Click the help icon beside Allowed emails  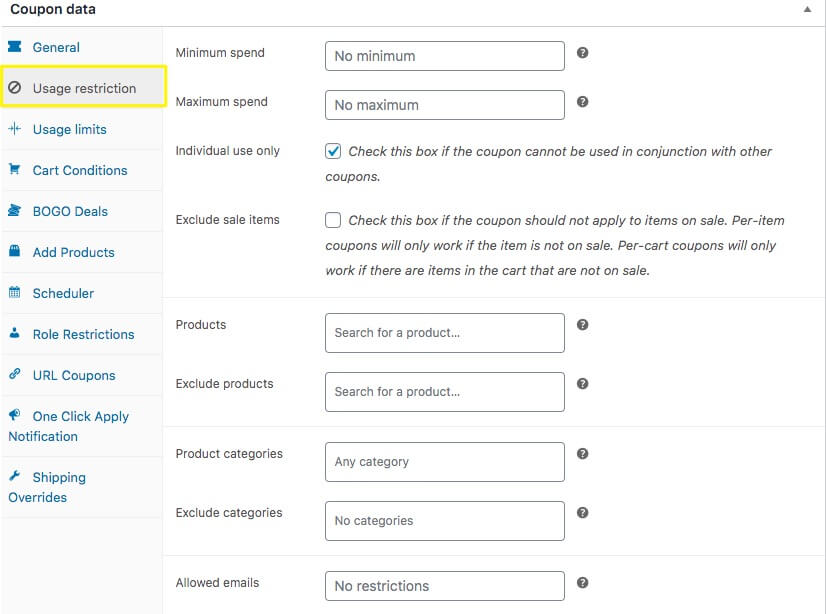pos(583,582)
